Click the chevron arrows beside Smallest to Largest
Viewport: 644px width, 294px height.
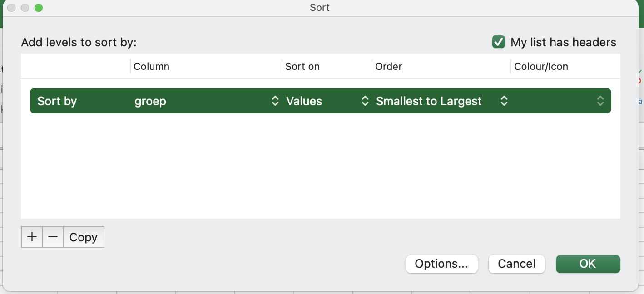(504, 101)
